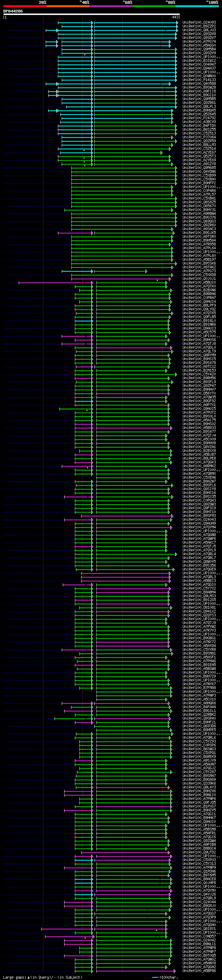222x980 pixels.
Task: Select the UniRef100_A3BCV9 label
Action: (199, 122)
